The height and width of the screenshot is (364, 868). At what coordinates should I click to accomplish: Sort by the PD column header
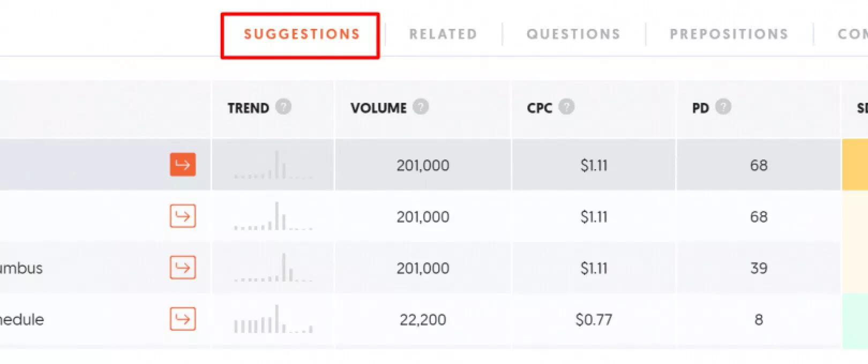(x=700, y=108)
